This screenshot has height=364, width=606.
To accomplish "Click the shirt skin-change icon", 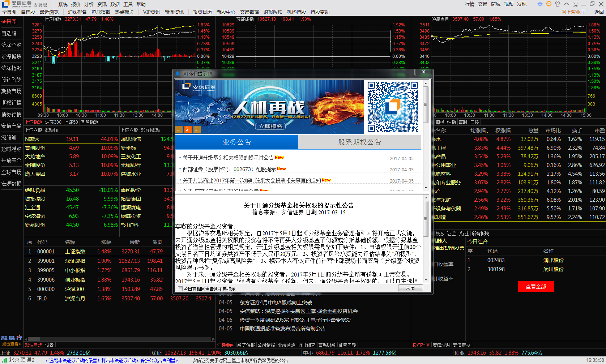I will pos(557,4).
